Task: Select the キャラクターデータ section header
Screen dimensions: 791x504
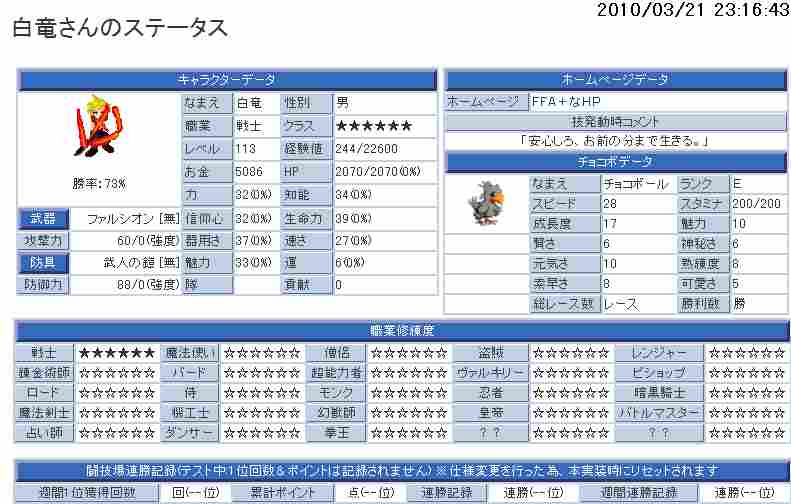Action: click(x=227, y=80)
